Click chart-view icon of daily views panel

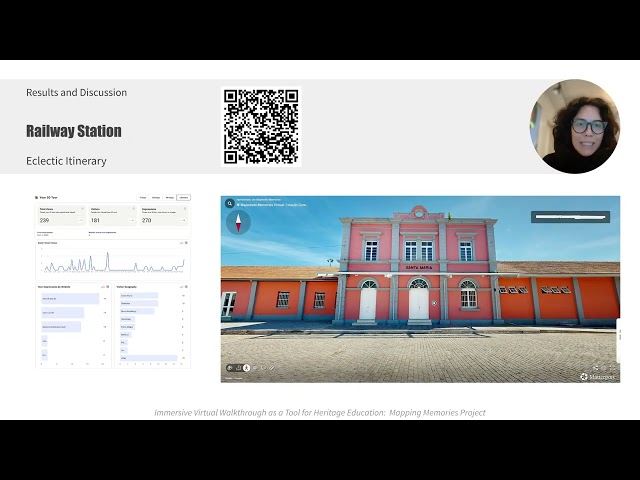coord(182,243)
